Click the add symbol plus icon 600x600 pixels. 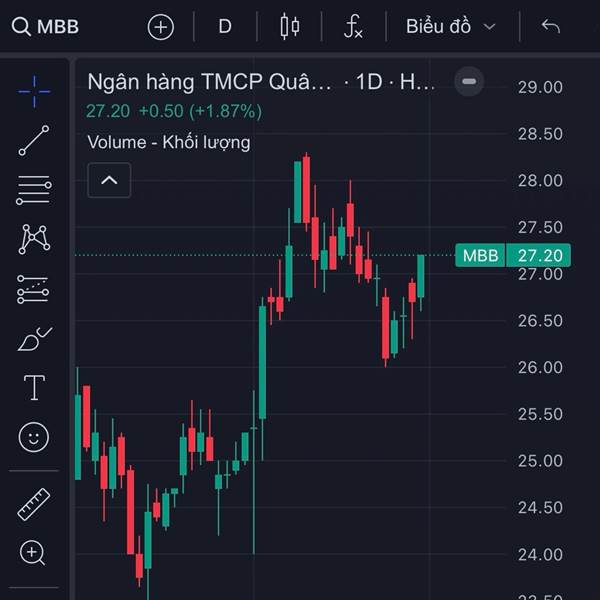click(161, 27)
